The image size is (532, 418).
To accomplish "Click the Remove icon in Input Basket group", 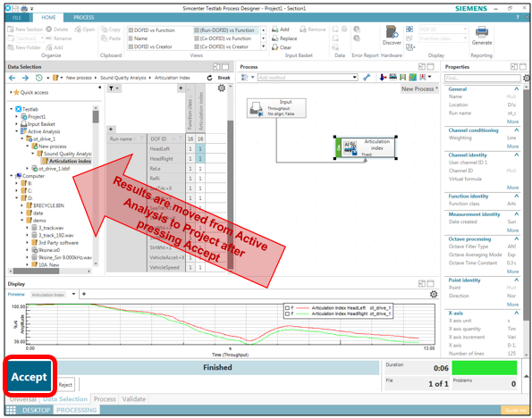I will (x=303, y=29).
